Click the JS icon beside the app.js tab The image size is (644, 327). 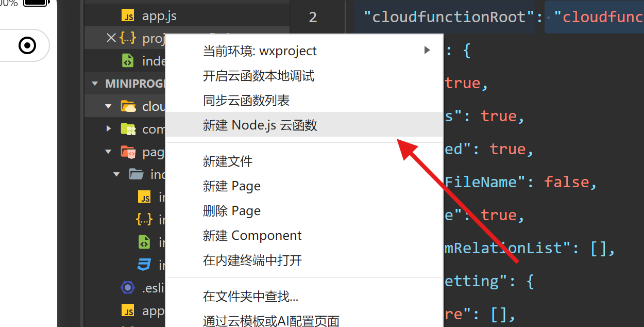[129, 15]
